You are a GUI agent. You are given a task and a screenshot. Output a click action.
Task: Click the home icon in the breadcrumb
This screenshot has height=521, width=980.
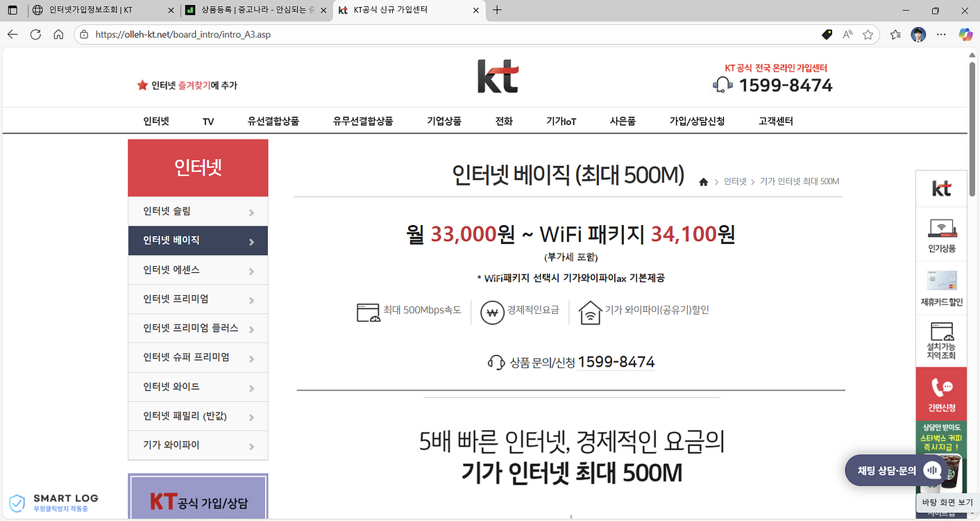pos(703,182)
